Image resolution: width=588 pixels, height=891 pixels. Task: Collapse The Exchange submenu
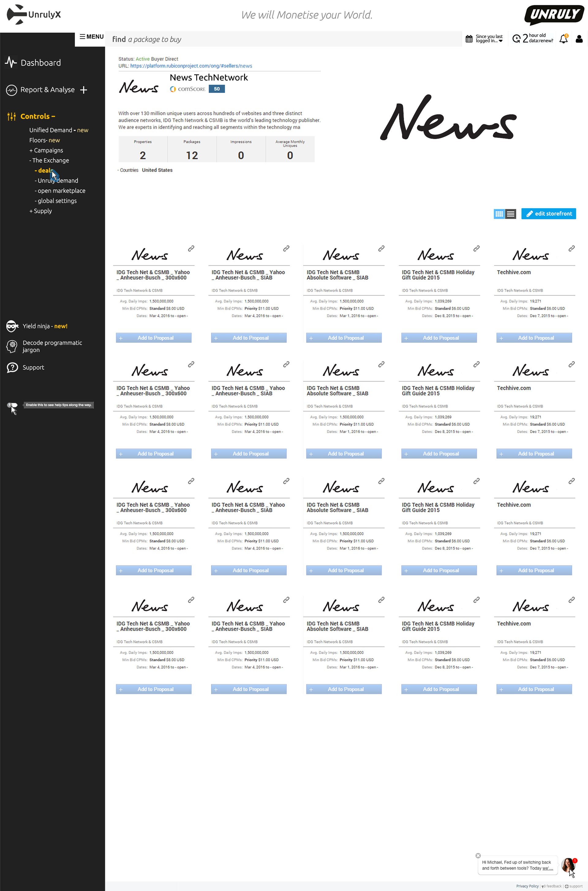coord(49,160)
